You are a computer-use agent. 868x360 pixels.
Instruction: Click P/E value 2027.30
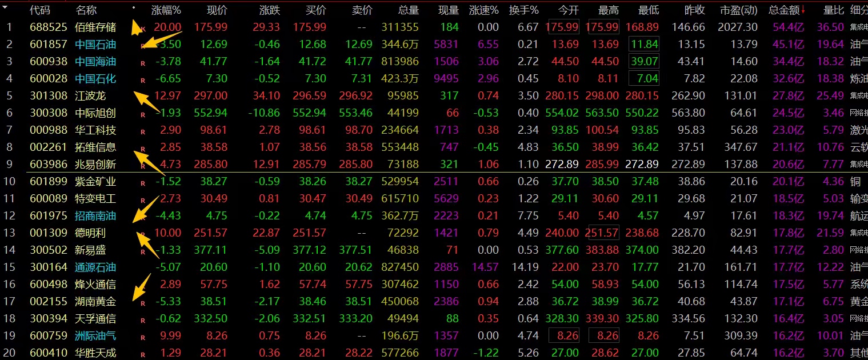tap(739, 27)
